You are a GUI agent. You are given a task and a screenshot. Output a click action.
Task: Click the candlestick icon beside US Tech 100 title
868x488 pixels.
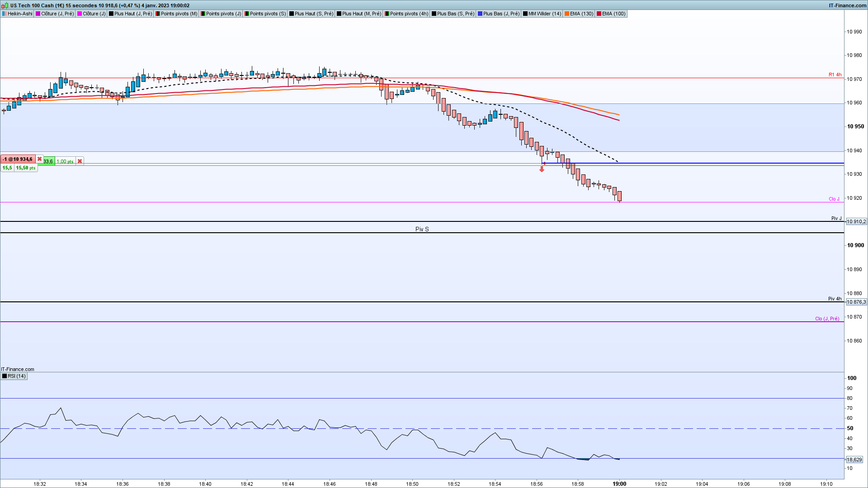pos(5,5)
